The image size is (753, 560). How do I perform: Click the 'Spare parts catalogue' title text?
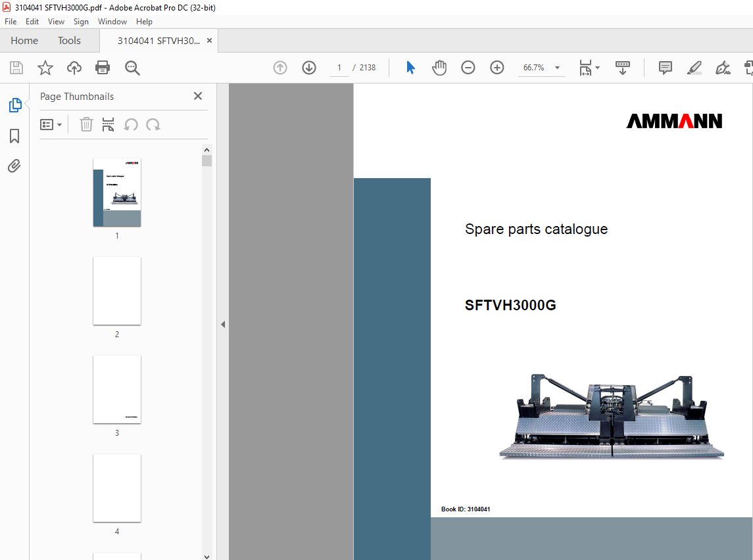536,229
